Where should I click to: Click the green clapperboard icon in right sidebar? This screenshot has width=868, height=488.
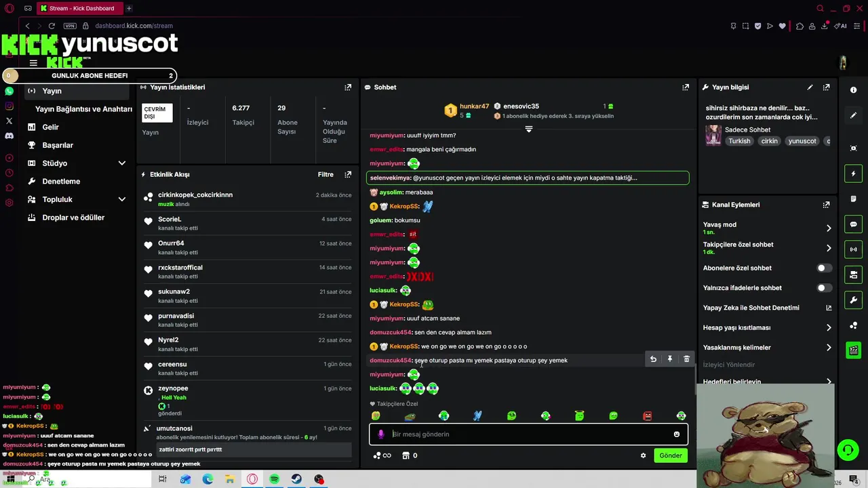[x=853, y=350]
